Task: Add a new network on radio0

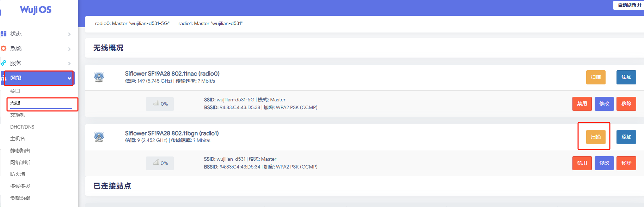Action: [626, 77]
